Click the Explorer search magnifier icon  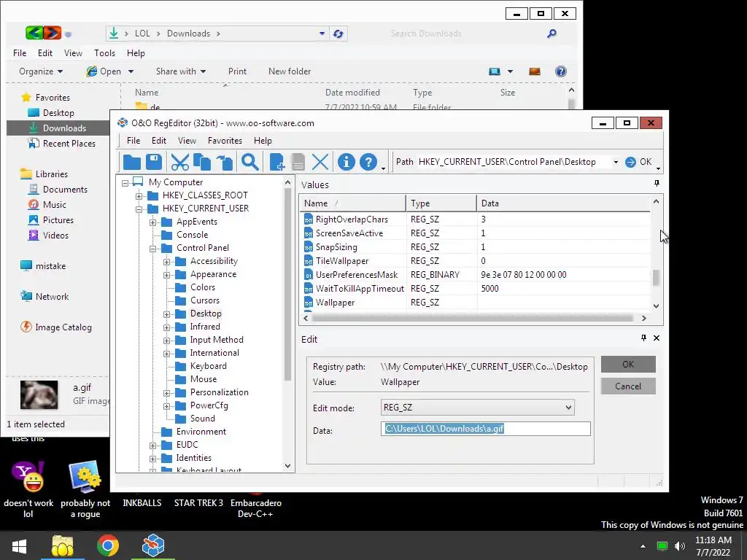pyautogui.click(x=551, y=34)
